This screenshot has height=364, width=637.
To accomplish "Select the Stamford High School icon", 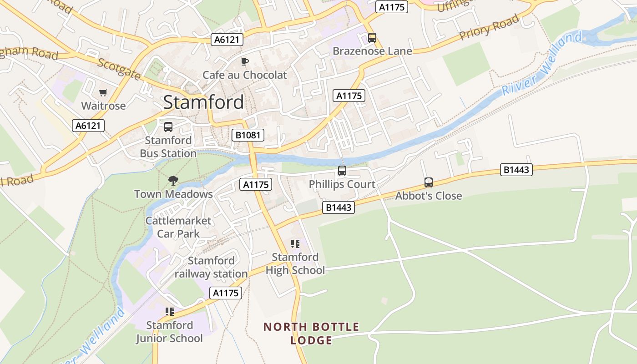I will [295, 244].
